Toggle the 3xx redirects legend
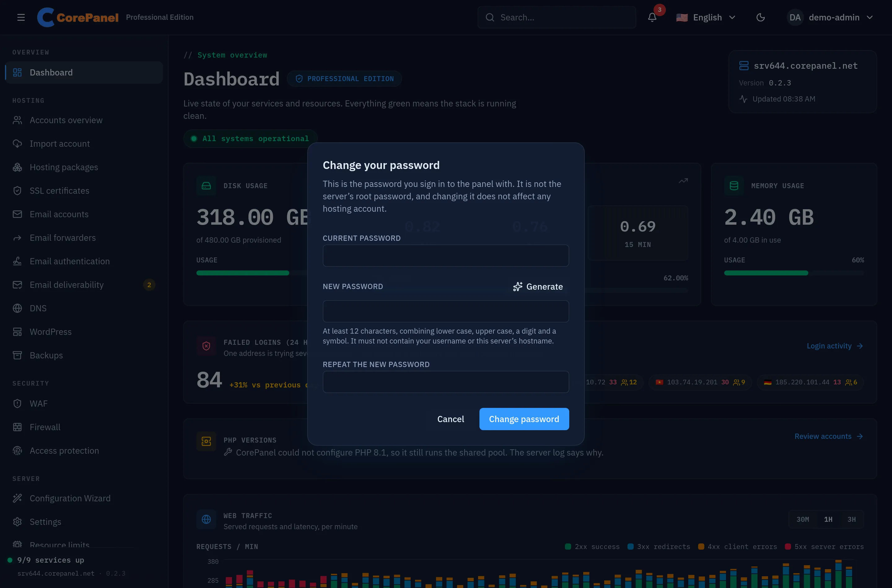Viewport: 892px width, 588px height. (x=659, y=547)
